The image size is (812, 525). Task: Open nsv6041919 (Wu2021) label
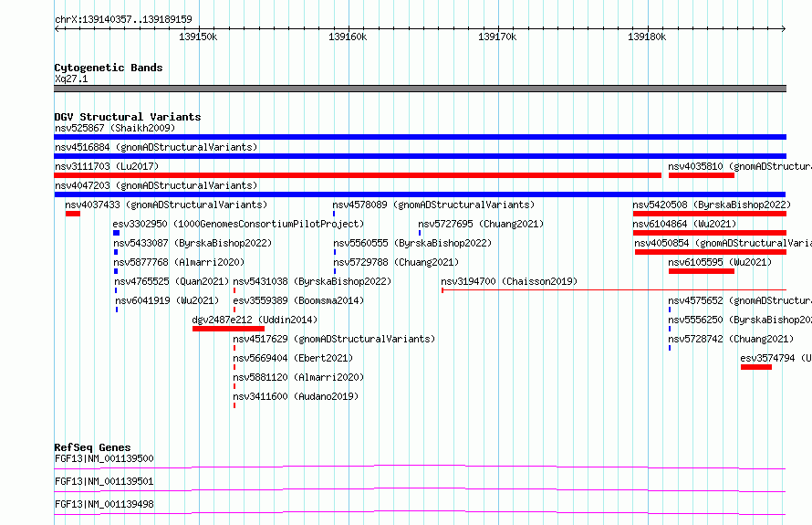pos(167,300)
